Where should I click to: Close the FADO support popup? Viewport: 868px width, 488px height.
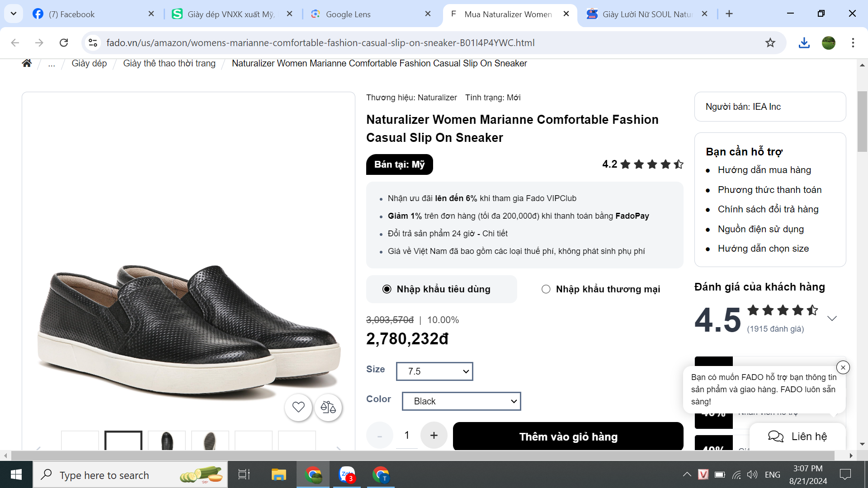coord(843,367)
